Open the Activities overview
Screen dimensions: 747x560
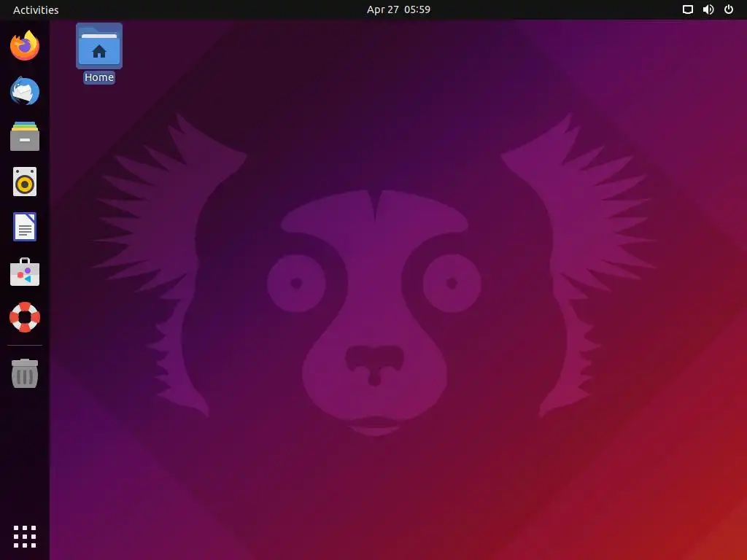coord(36,9)
